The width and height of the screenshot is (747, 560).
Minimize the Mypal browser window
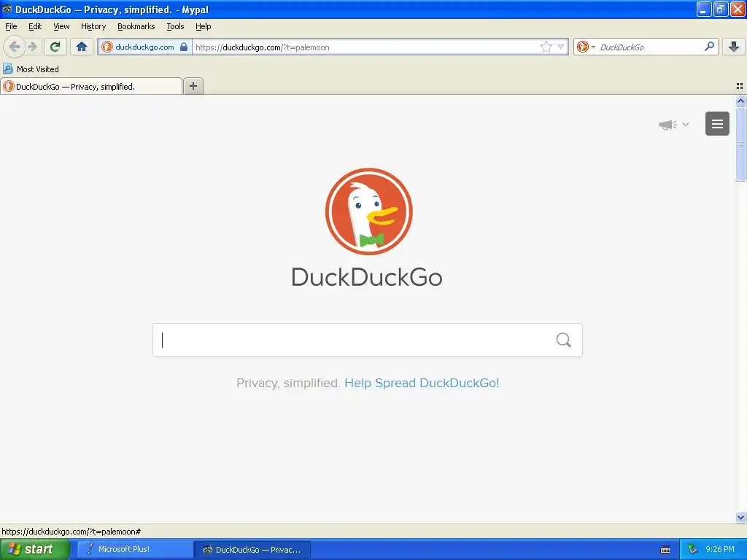click(x=704, y=9)
